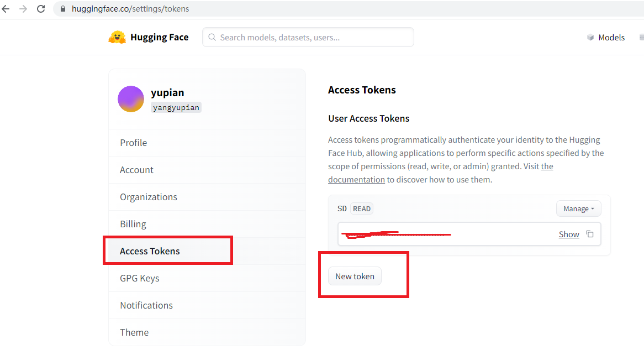Image resolution: width=644 pixels, height=360 pixels.
Task: Go to Organizations settings
Action: tap(207, 197)
